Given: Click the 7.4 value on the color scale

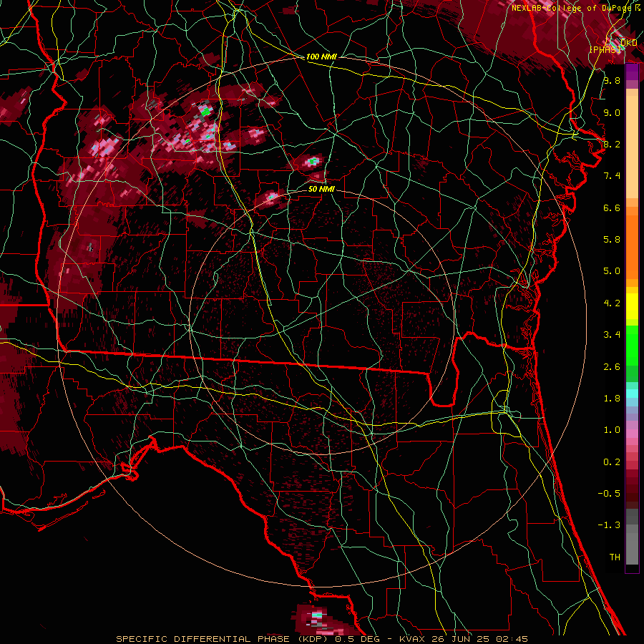Looking at the screenshot, I should [x=612, y=176].
